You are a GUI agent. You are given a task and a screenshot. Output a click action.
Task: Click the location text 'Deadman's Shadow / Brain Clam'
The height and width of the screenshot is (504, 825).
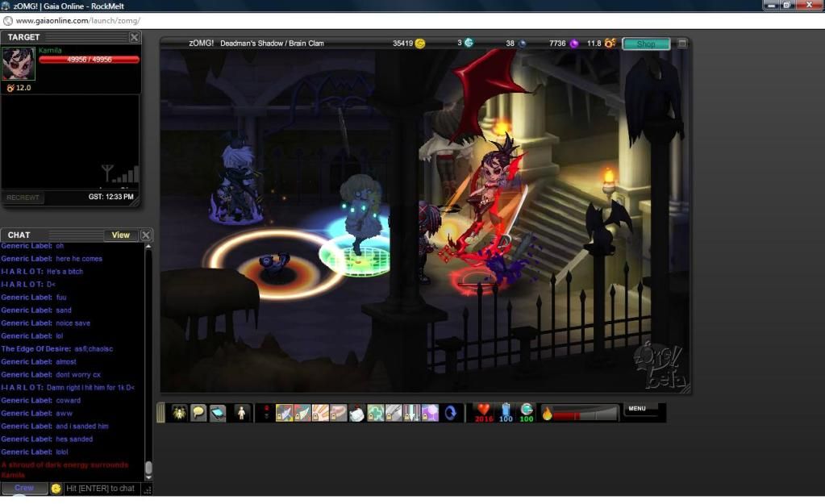click(272, 44)
